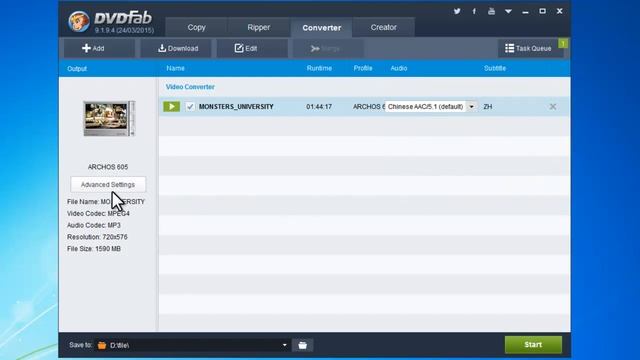Open DVDFab YouTube channel icon
Viewport: 640px width, 360px height.
click(x=491, y=11)
